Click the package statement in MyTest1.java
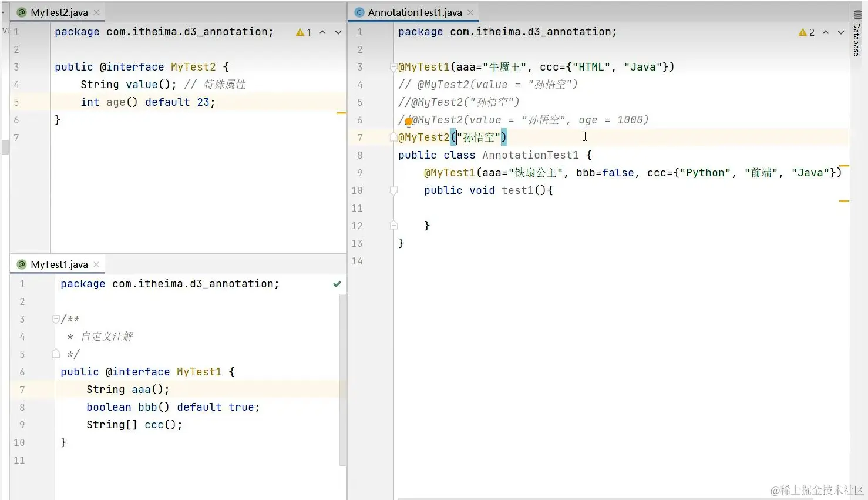The width and height of the screenshot is (868, 500). (x=170, y=284)
